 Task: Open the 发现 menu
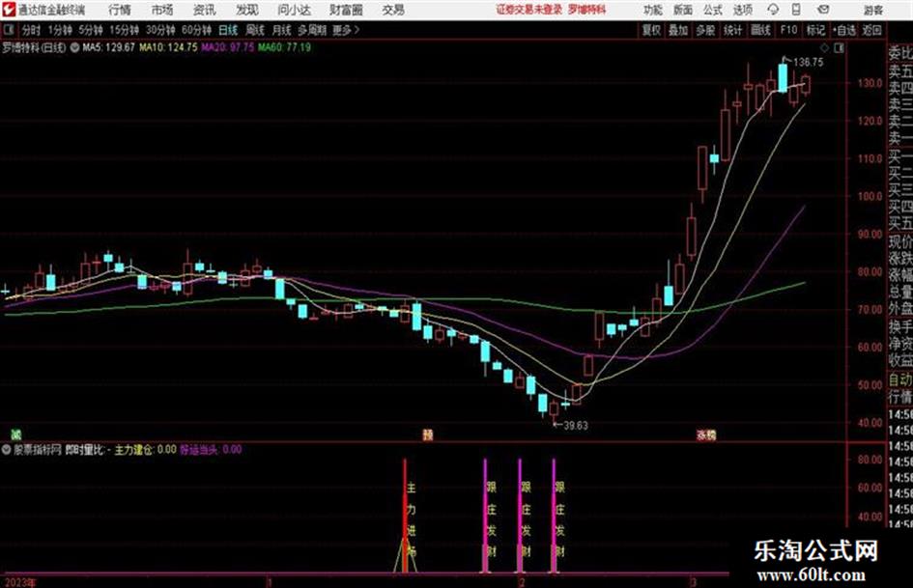pyautogui.click(x=247, y=10)
